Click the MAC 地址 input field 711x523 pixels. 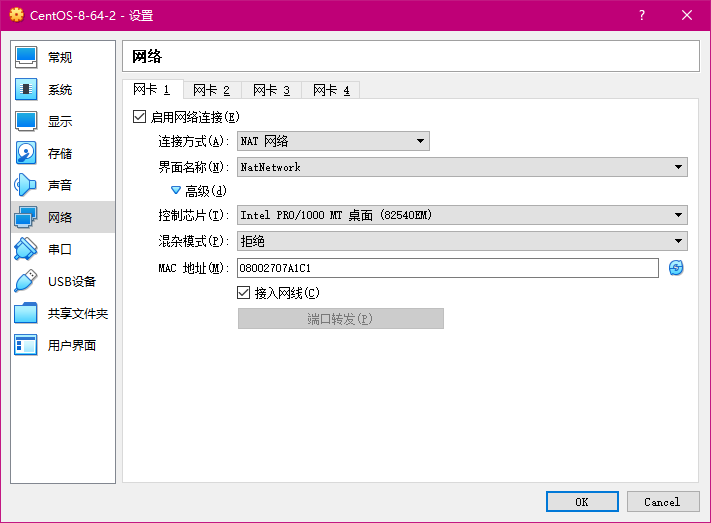click(448, 268)
